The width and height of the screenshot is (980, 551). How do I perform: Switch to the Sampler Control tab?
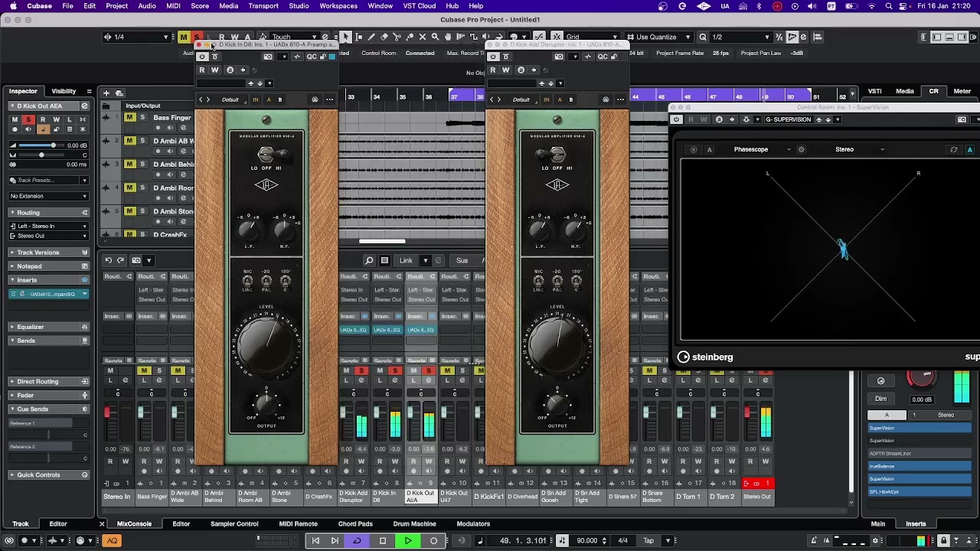234,524
